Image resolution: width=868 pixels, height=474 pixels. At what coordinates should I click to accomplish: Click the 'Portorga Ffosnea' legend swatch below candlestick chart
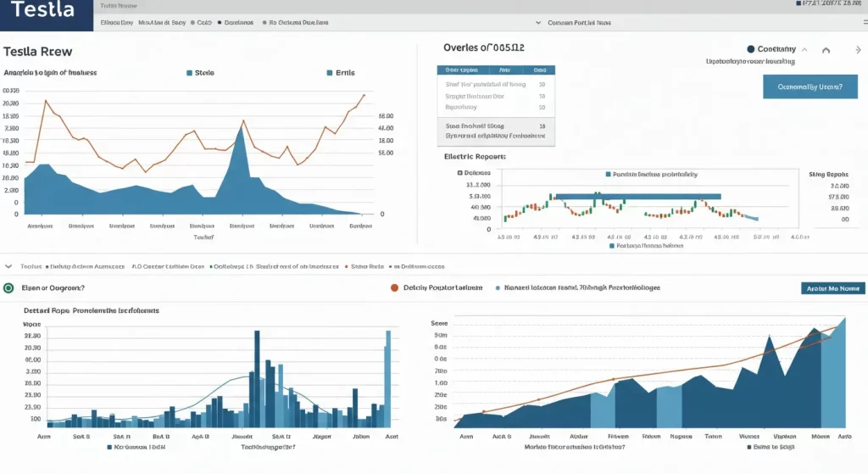[612, 246]
